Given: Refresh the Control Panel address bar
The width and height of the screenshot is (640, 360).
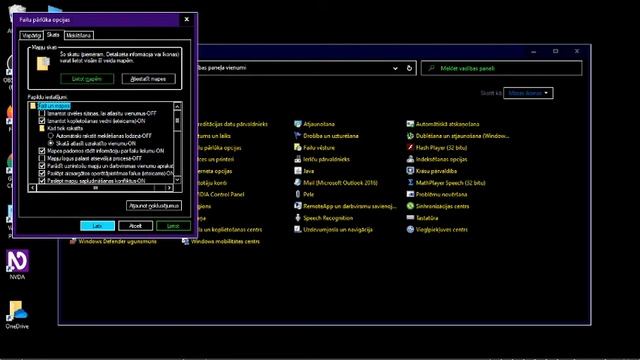Looking at the screenshot, I should click(x=409, y=68).
